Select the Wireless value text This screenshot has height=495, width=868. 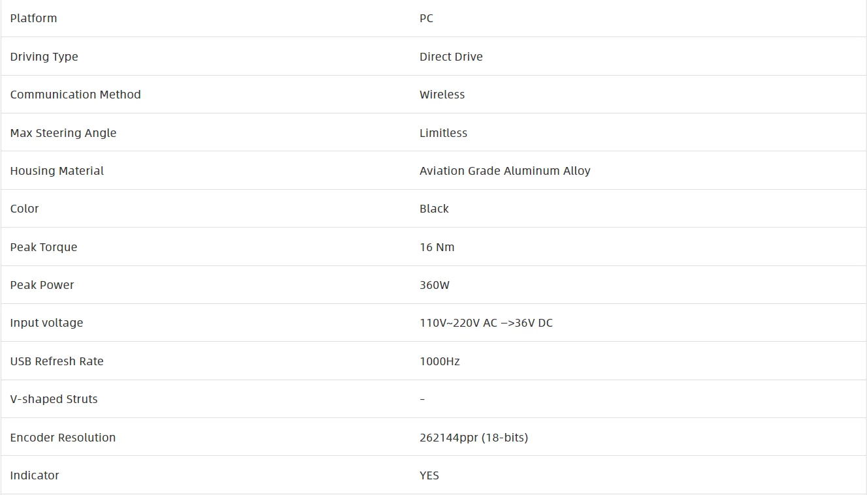point(442,95)
